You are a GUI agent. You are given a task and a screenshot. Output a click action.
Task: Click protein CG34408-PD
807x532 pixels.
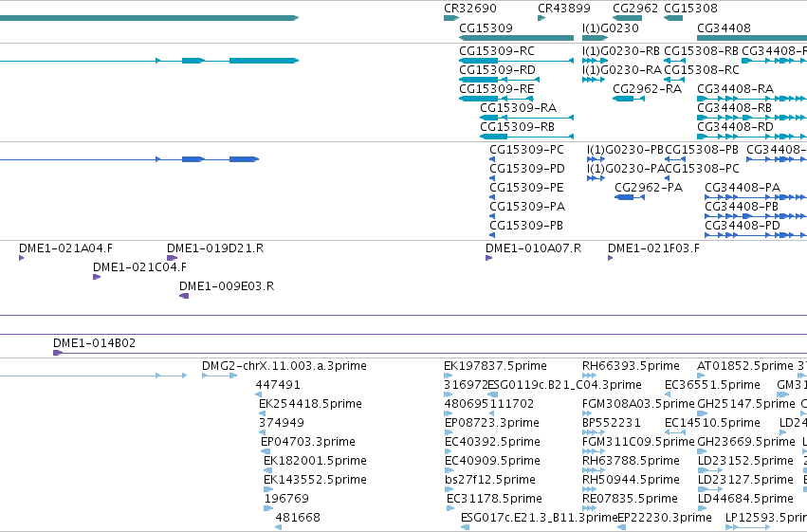coord(756,235)
